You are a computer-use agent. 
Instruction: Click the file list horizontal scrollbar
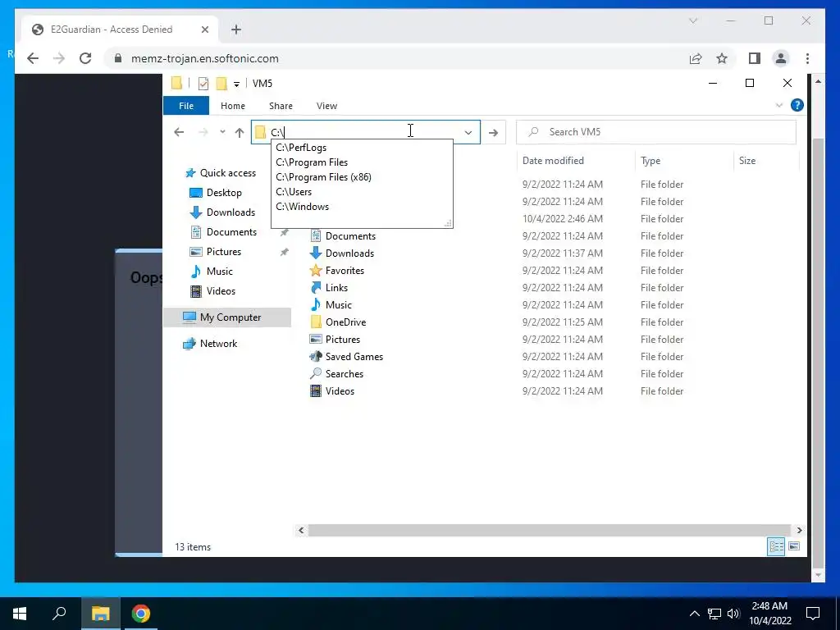point(550,531)
